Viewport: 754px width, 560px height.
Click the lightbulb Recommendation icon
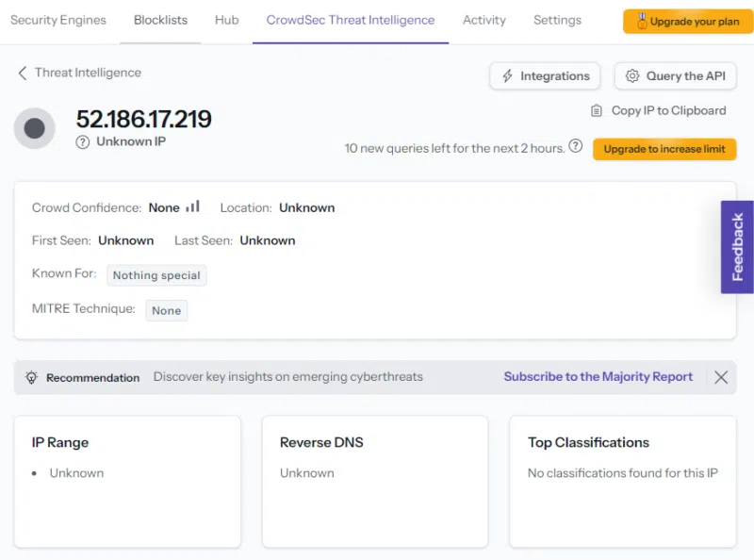(x=31, y=377)
